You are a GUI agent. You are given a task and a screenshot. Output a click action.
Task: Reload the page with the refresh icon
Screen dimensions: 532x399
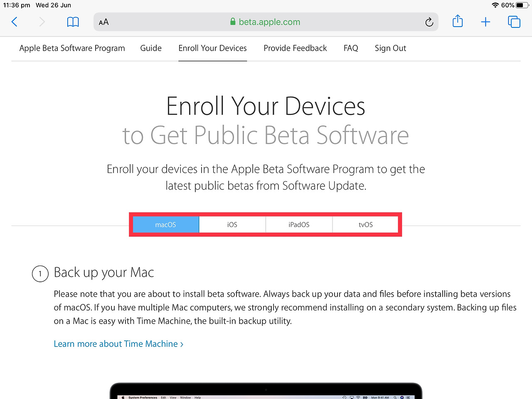pyautogui.click(x=429, y=22)
